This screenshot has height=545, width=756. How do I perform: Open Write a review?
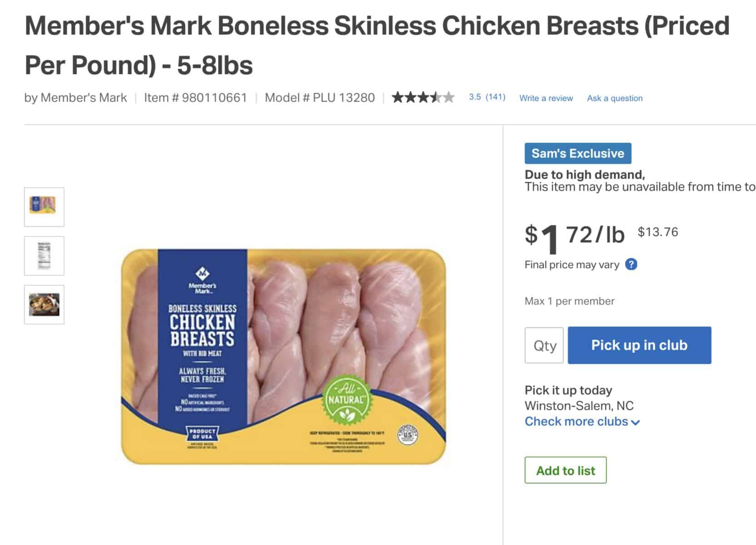pyautogui.click(x=546, y=98)
